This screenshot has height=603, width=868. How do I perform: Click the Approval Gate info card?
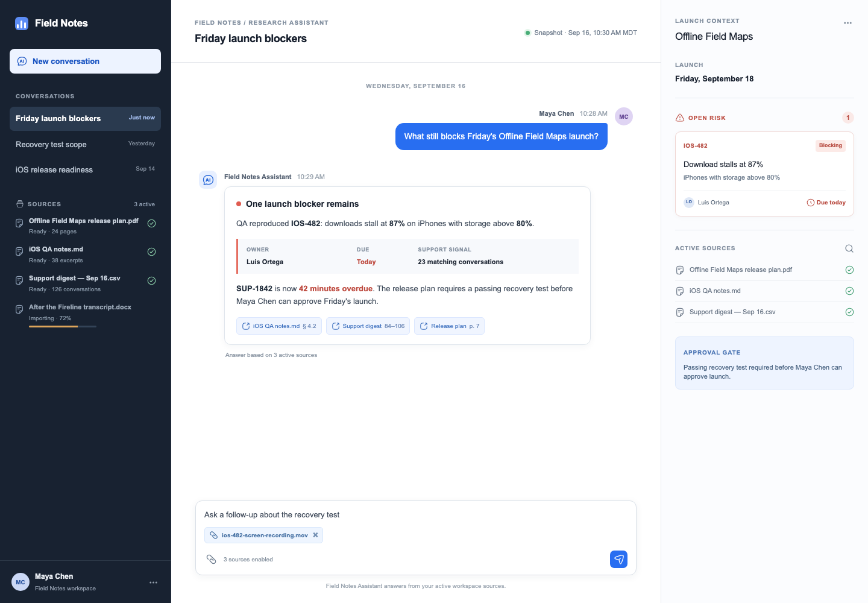pos(764,363)
